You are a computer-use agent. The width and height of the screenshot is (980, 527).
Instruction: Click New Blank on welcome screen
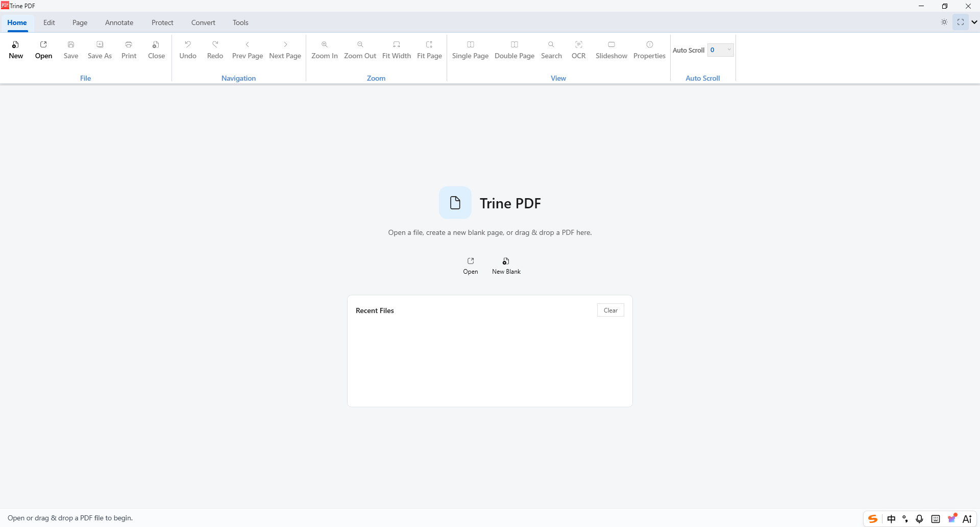pyautogui.click(x=506, y=266)
